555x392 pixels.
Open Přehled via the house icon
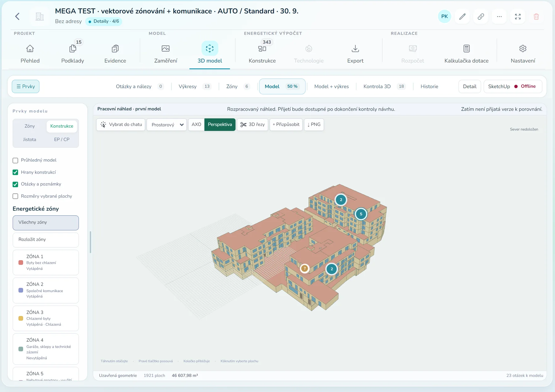pyautogui.click(x=30, y=48)
